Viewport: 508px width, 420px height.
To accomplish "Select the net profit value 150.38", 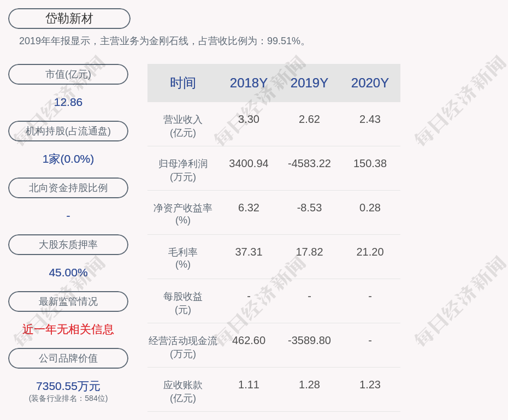I will (x=370, y=163).
